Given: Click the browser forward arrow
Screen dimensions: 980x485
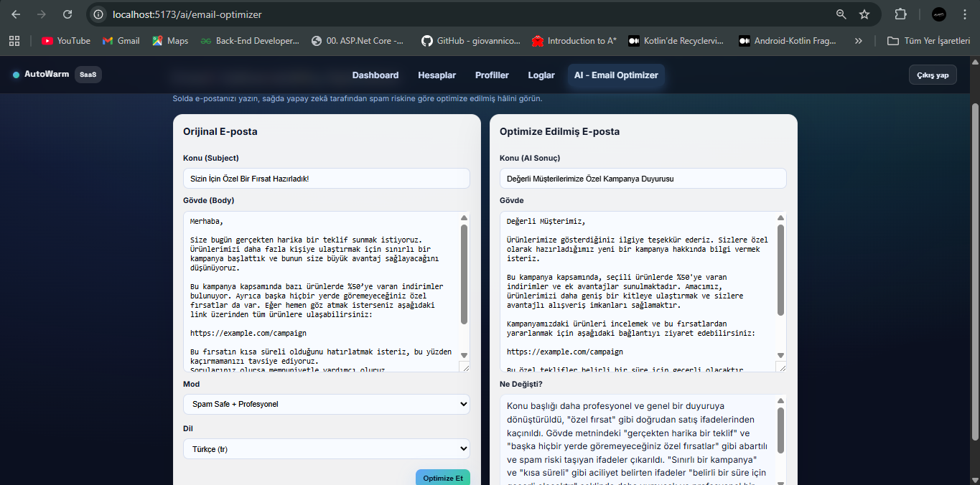Looking at the screenshot, I should click(x=43, y=14).
